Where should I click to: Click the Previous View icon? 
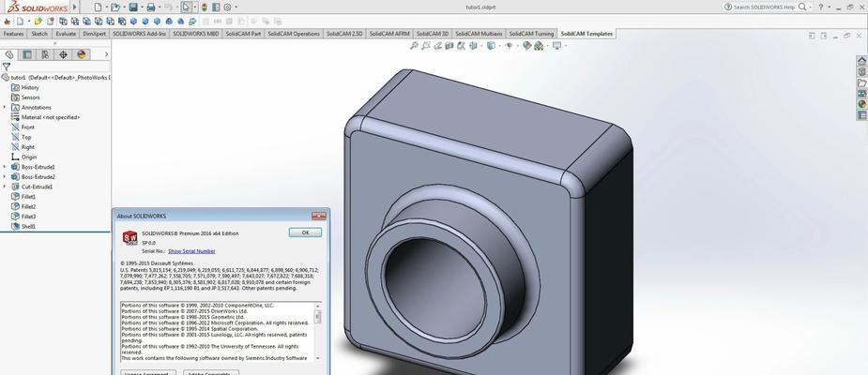(x=438, y=46)
